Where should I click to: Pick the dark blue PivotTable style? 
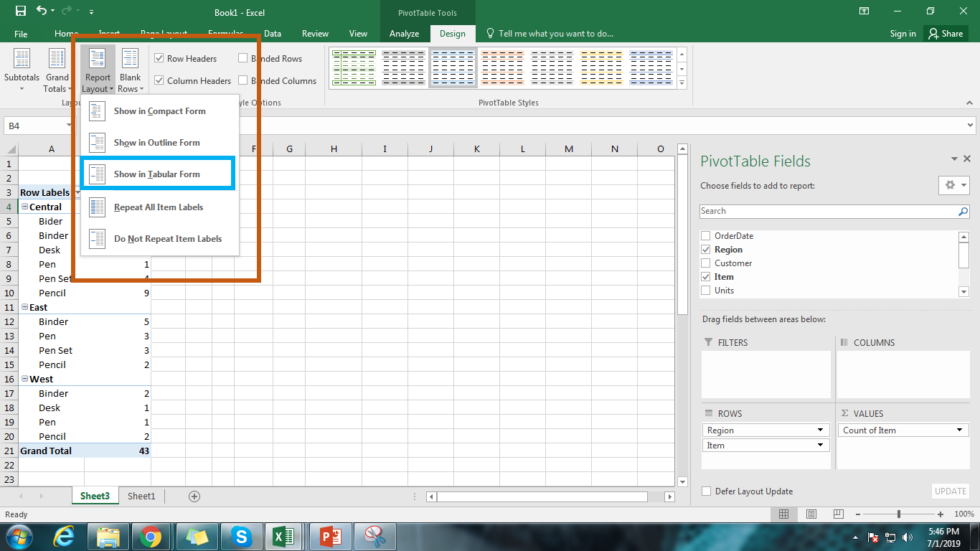[651, 67]
